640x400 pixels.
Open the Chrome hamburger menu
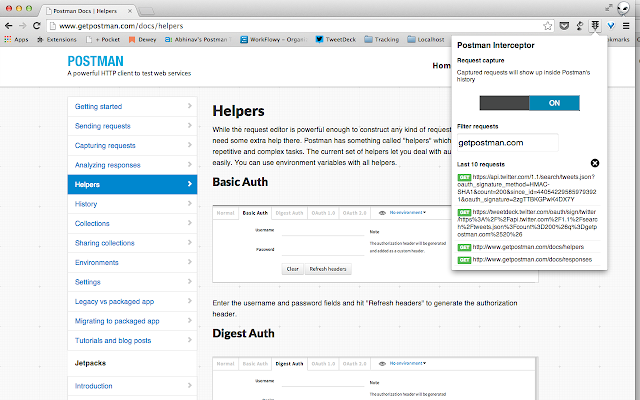pyautogui.click(x=626, y=26)
